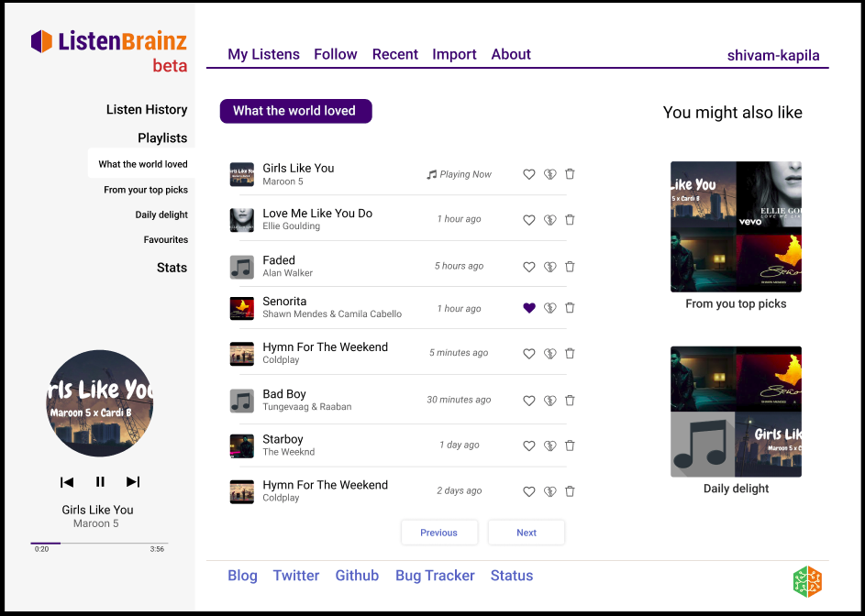
Task: Love the Starboy track
Action: point(529,445)
